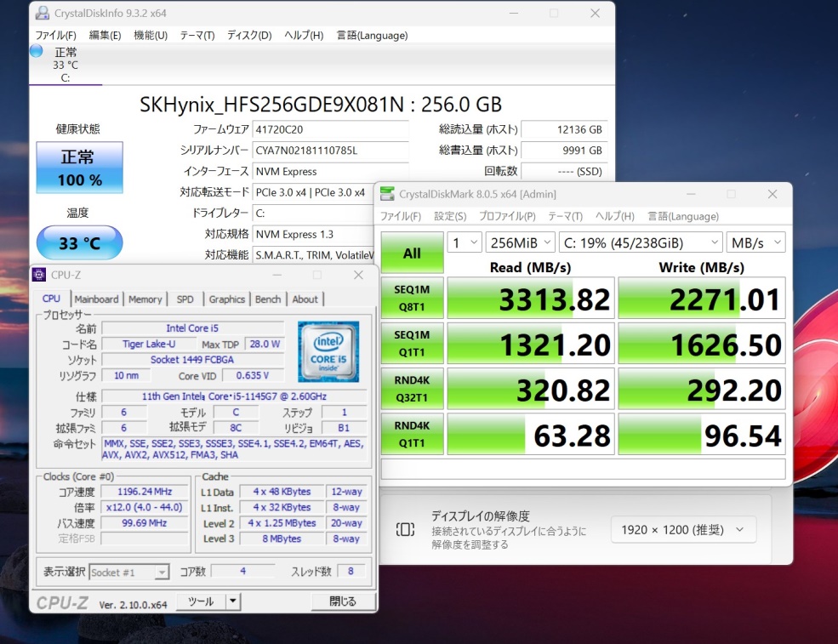This screenshot has height=644, width=838.
Task: Open 言語(Language) menu in CrystalDiskMark
Action: [683, 216]
